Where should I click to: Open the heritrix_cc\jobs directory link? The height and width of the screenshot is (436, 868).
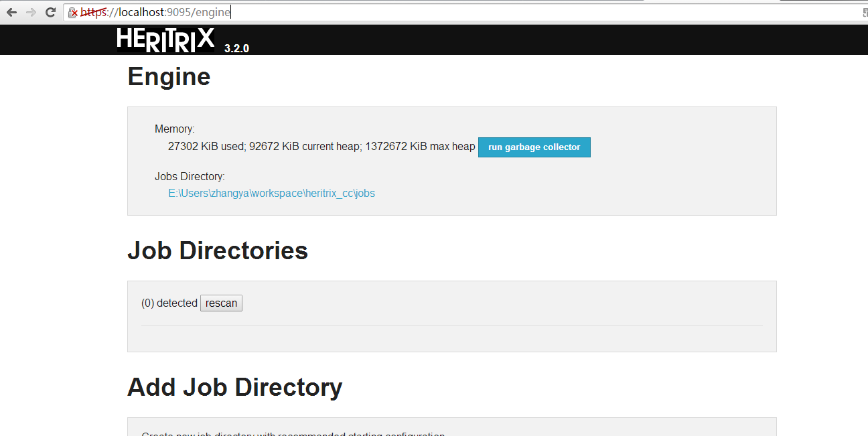(271, 193)
